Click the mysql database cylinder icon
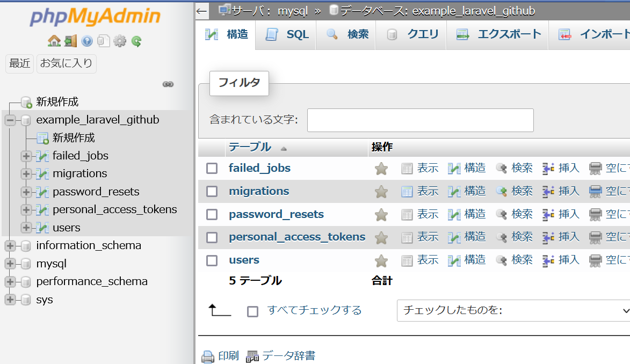The height and width of the screenshot is (364, 630). click(26, 264)
